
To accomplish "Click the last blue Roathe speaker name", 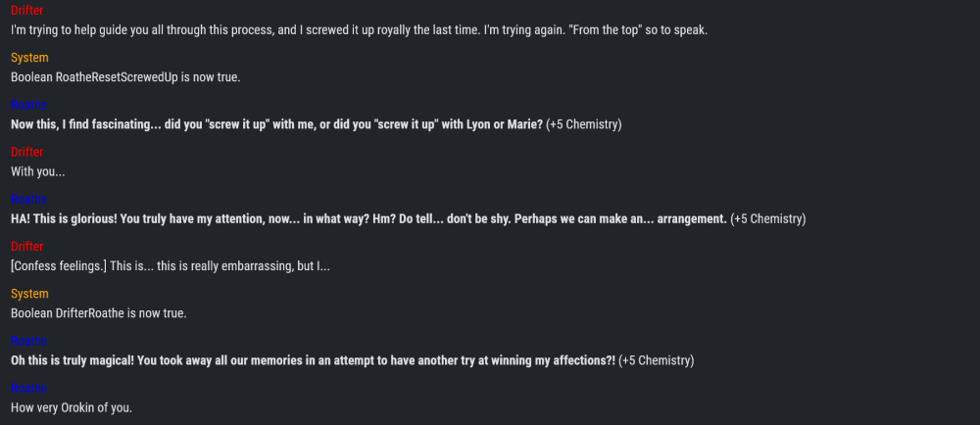I will point(28,388).
